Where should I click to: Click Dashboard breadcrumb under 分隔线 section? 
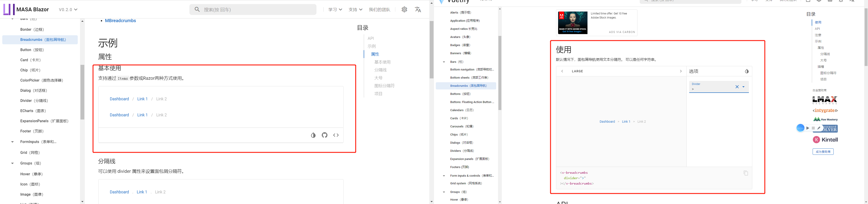click(119, 192)
